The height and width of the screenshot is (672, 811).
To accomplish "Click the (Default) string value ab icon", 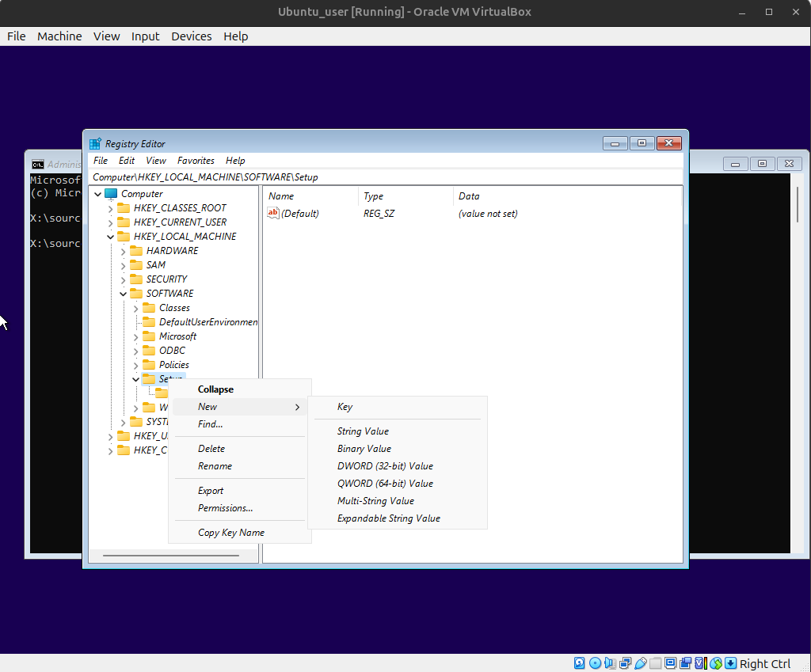I will [x=273, y=213].
